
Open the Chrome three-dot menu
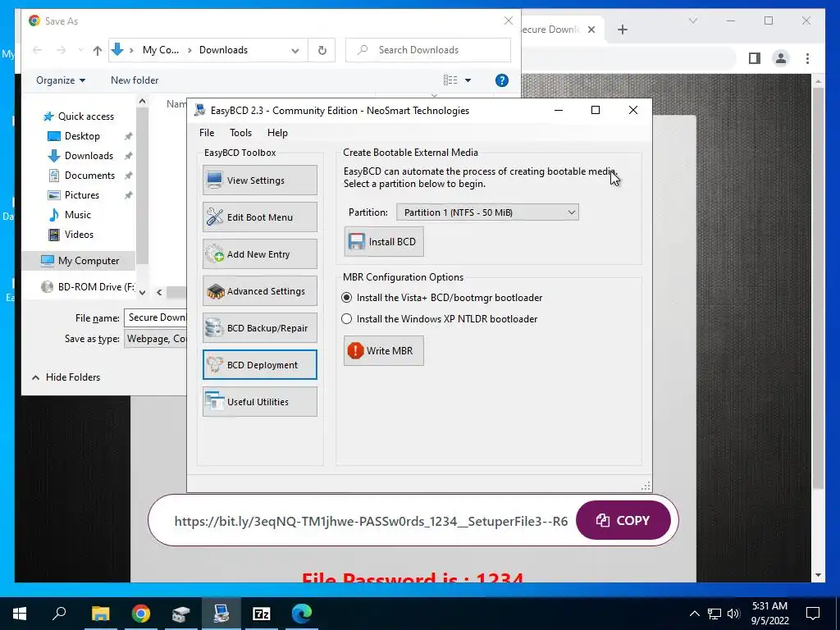pos(807,58)
